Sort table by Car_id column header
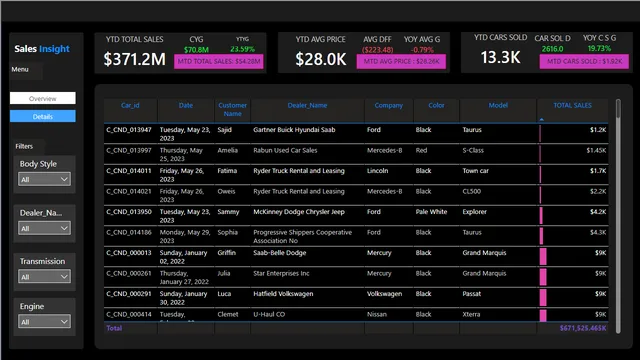The image size is (640, 360). click(x=130, y=105)
